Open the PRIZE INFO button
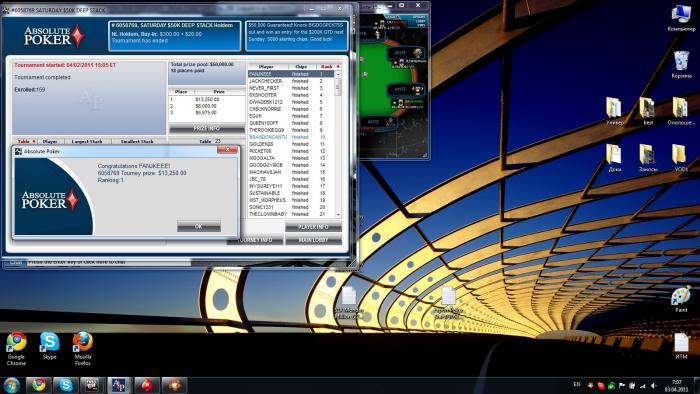Viewport: 700px width, 394px height. point(206,129)
